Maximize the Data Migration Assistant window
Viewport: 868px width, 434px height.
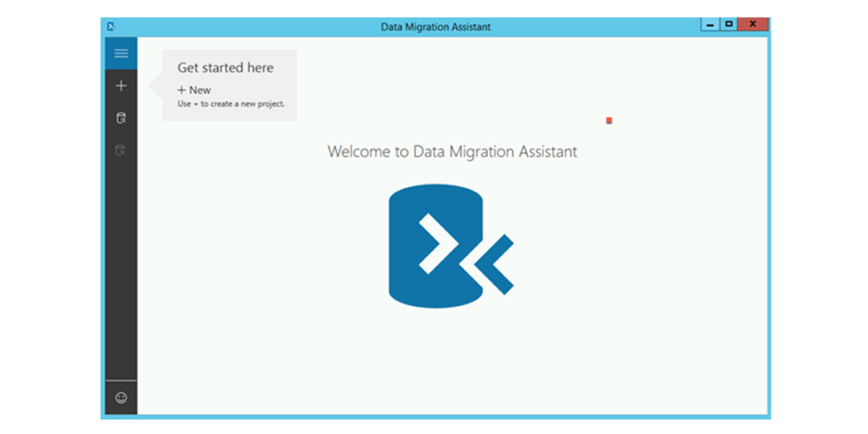click(729, 25)
